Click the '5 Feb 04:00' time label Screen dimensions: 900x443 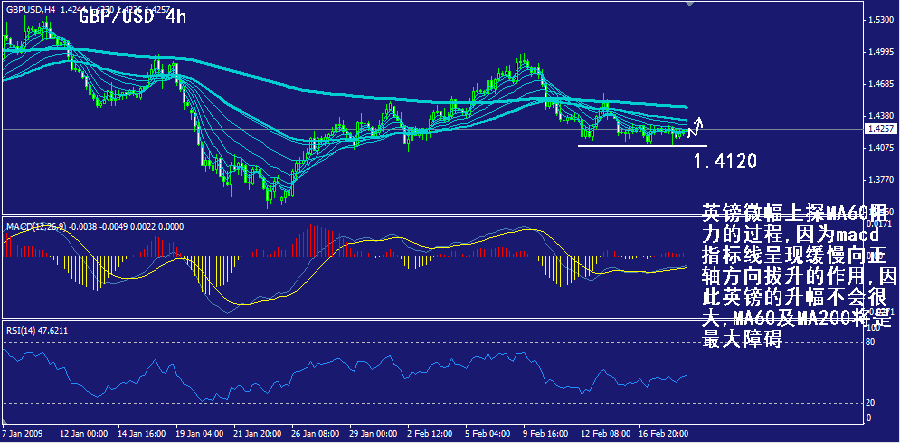tap(486, 432)
